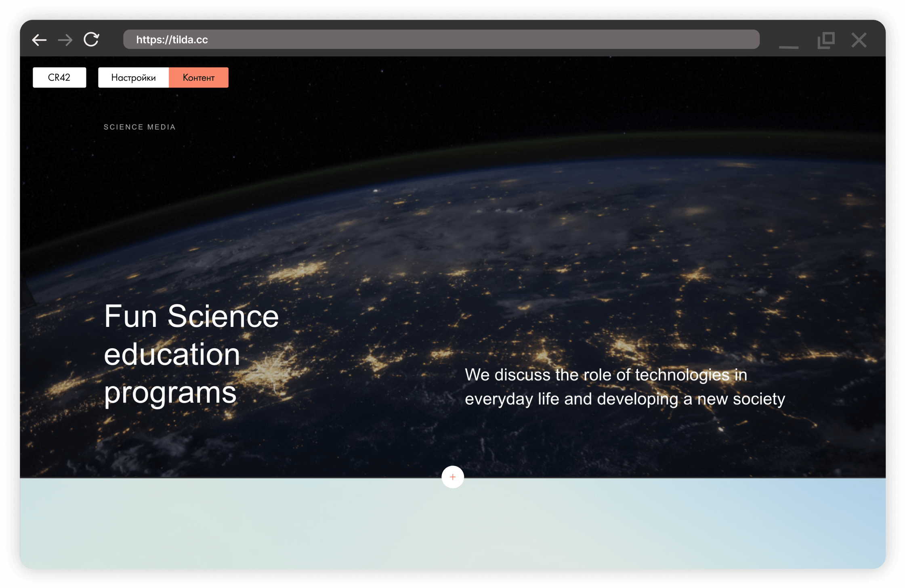The width and height of the screenshot is (905, 588).
Task: Click the "everyday life and developing" text line
Action: 625,399
